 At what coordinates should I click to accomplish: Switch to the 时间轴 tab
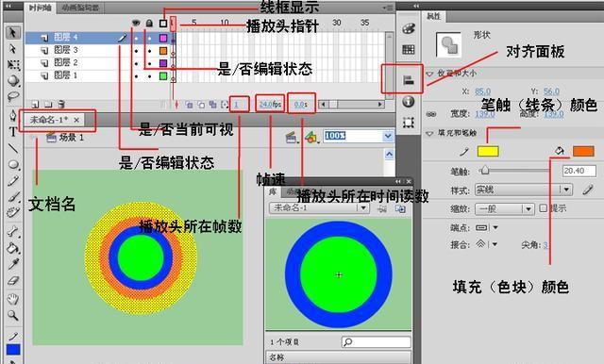tap(41, 8)
